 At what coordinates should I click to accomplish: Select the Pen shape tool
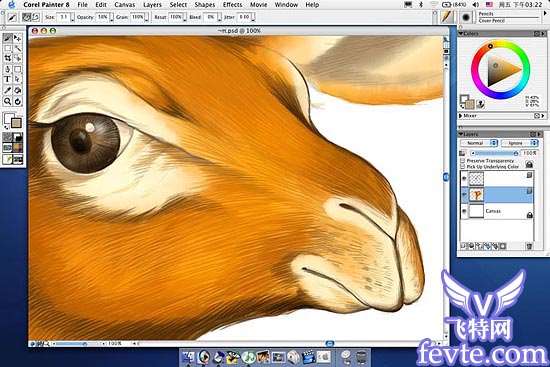click(7, 69)
